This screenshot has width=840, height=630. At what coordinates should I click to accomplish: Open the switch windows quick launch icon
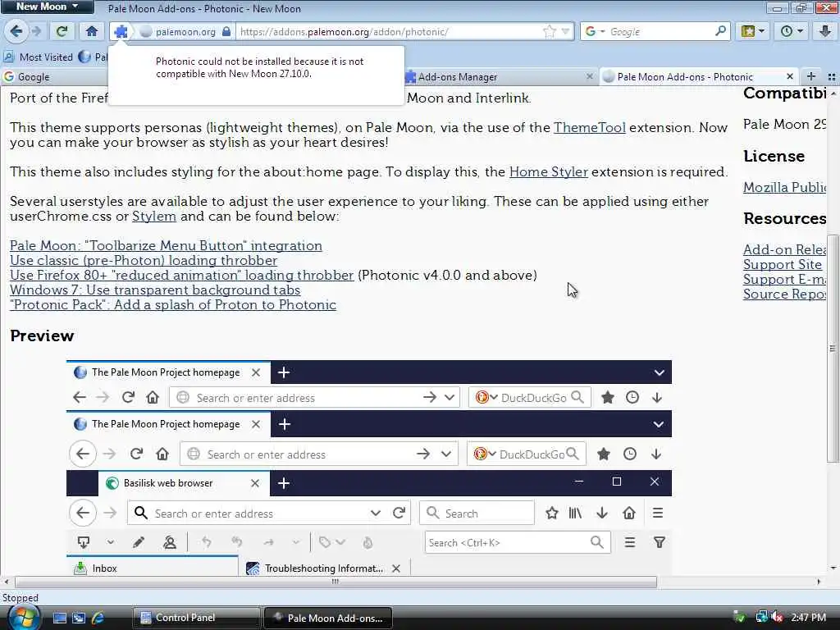coord(79,618)
